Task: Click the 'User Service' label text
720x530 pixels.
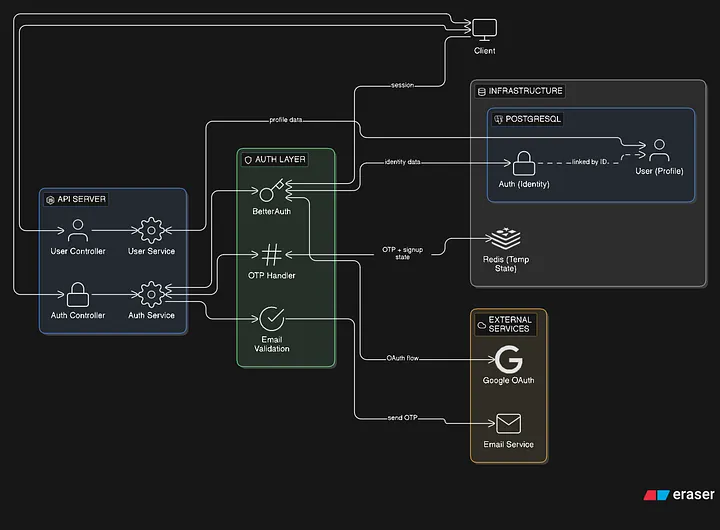Action: 151,251
